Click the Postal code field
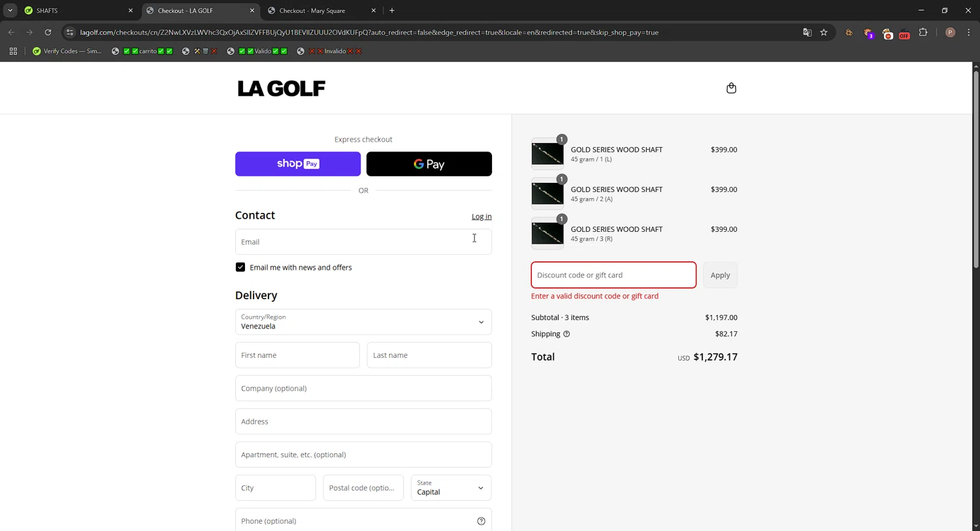 (363, 488)
